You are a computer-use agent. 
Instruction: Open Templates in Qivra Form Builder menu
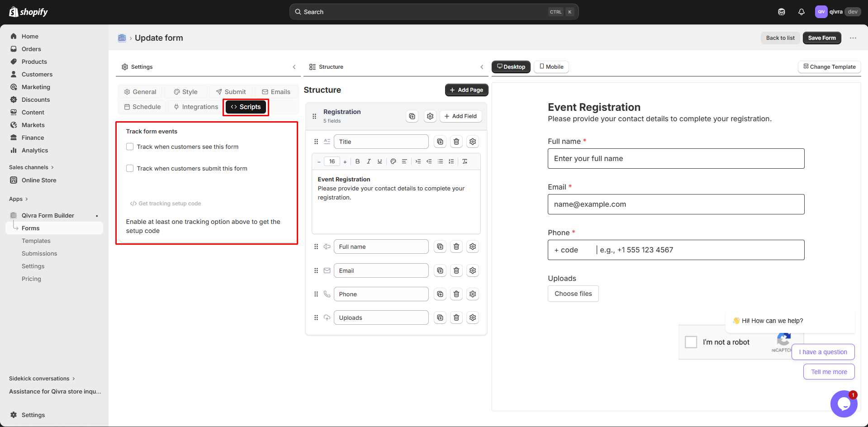[x=36, y=241]
